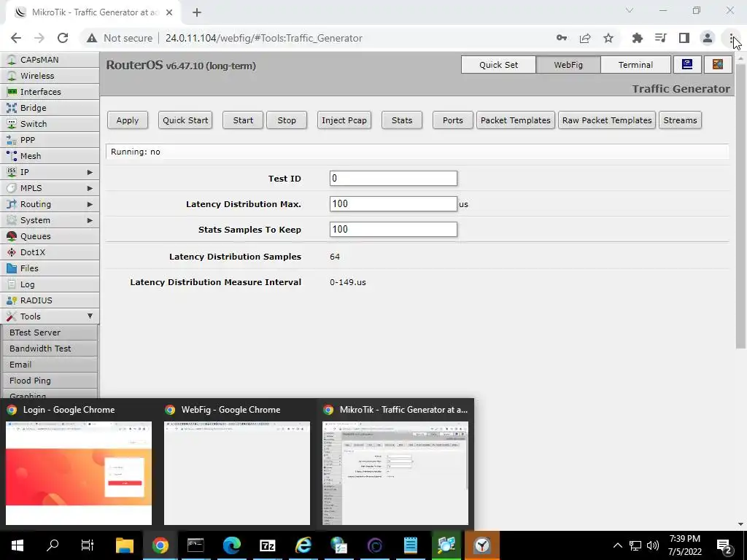Open the Interfaces section

[x=50, y=92]
